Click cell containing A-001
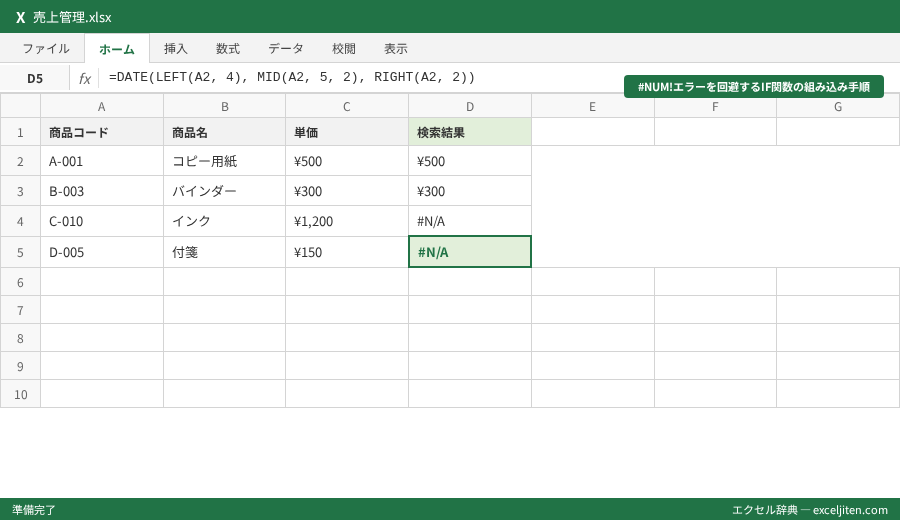The height and width of the screenshot is (520, 900). [x=102, y=161]
